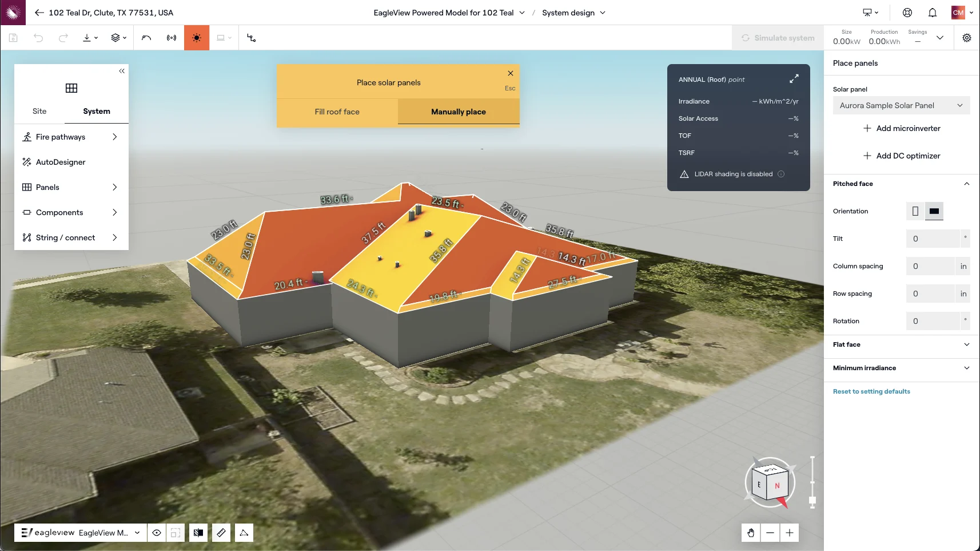This screenshot has height=551, width=980.
Task: Open the Fire pathways menu
Action: (x=71, y=137)
